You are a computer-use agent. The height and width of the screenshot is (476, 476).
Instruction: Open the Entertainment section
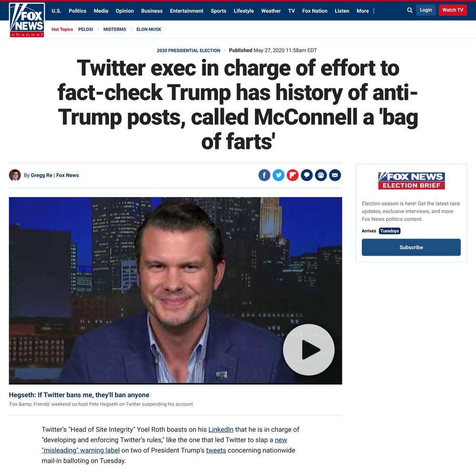187,11
